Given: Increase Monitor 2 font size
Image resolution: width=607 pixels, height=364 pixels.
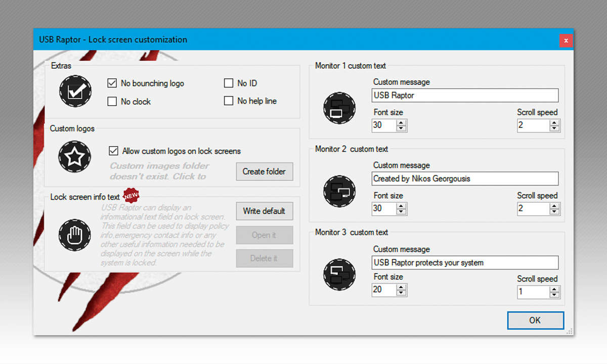Looking at the screenshot, I should 402,205.
